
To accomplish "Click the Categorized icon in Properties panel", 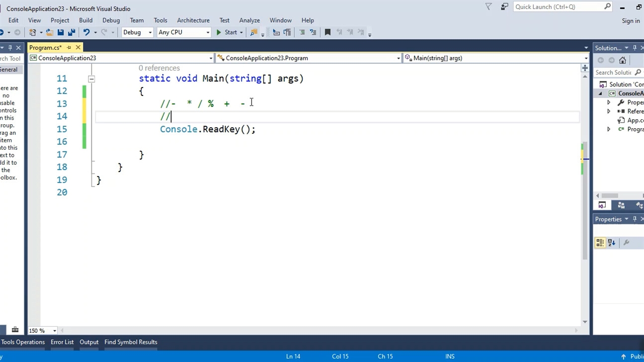I will click(x=600, y=242).
